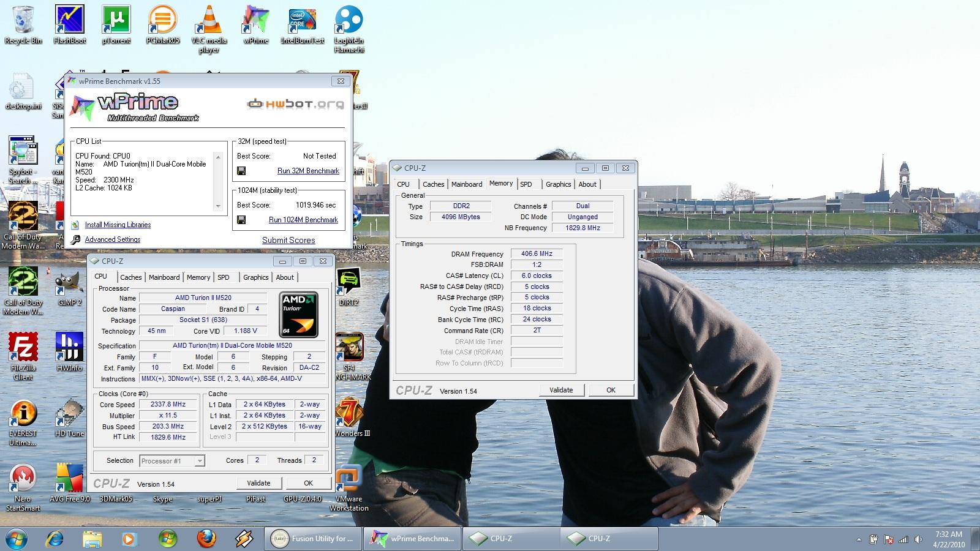Launch PCMark05 desktop shortcut

click(x=162, y=24)
